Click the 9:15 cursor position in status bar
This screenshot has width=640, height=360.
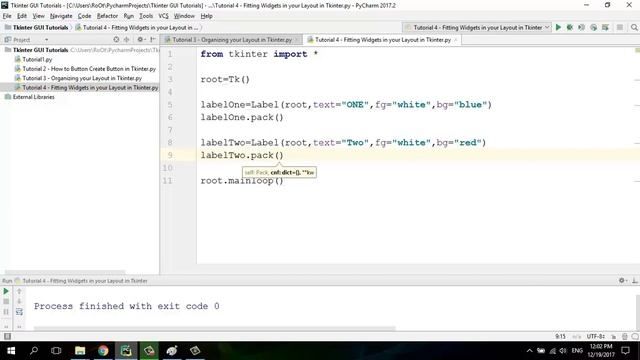(560, 336)
